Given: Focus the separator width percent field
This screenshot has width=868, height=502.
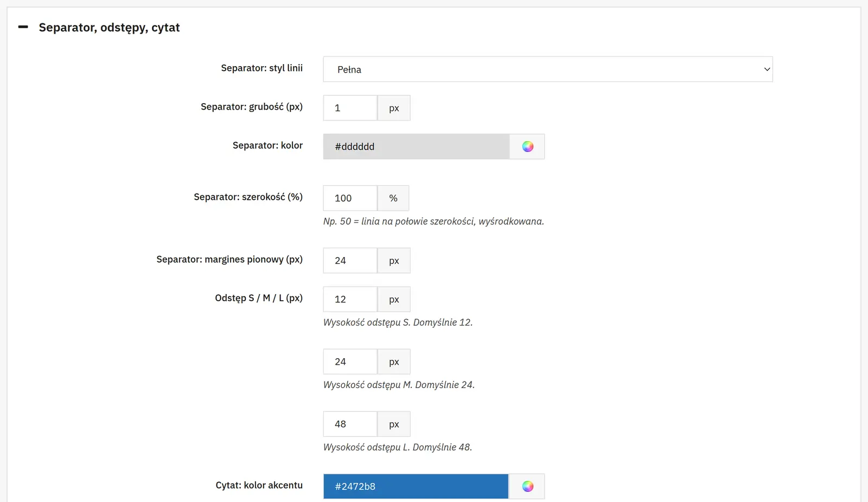Looking at the screenshot, I should 350,198.
